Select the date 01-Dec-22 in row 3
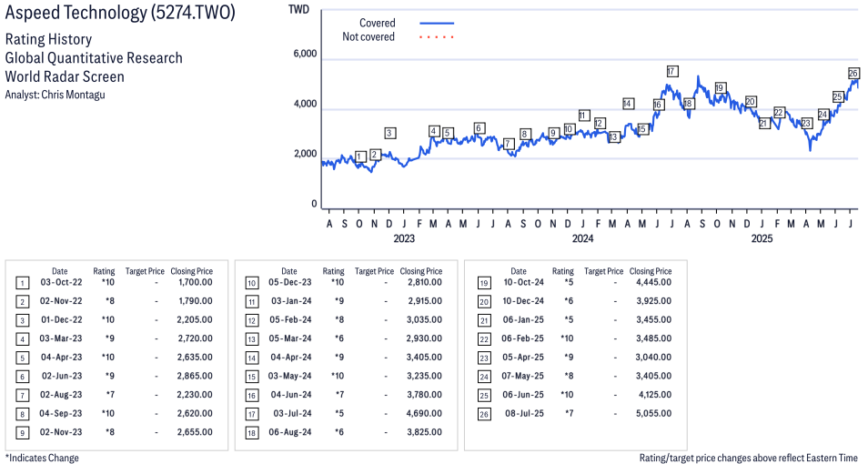 pos(61,319)
